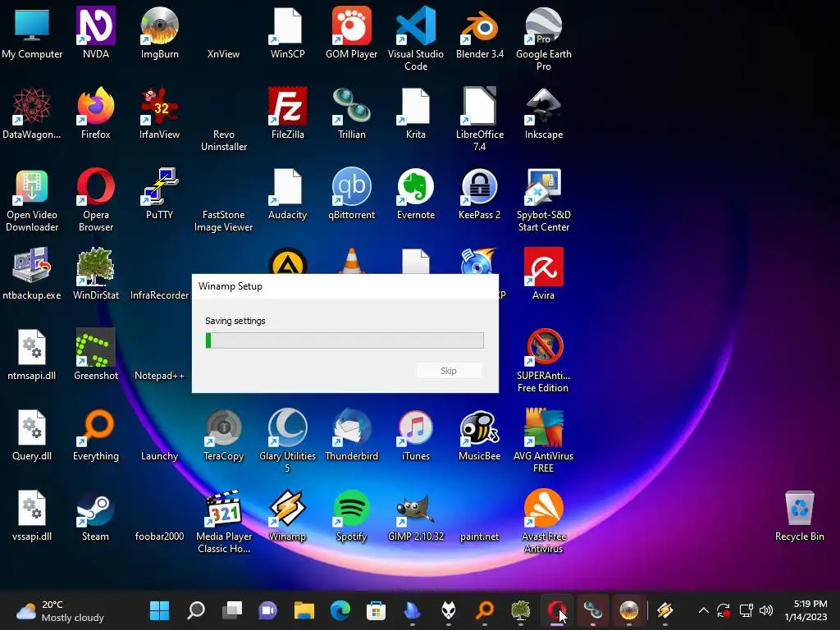Select the IrfanView desktop icon

tap(160, 106)
